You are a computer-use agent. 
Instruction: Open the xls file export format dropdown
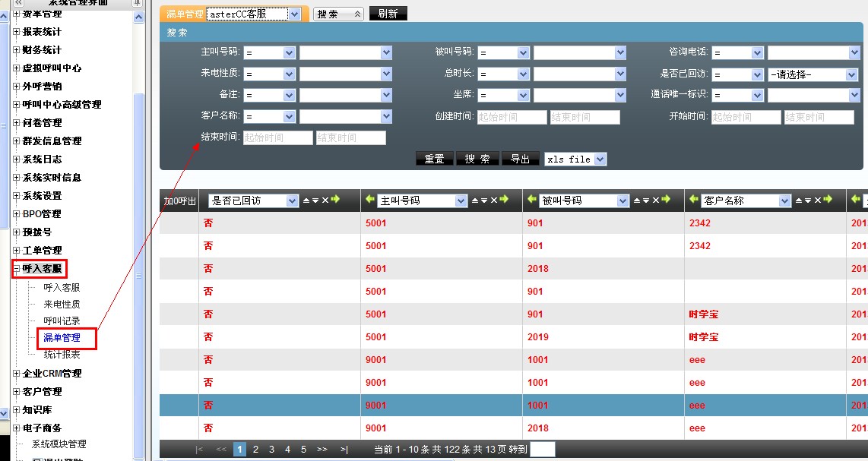click(x=600, y=159)
